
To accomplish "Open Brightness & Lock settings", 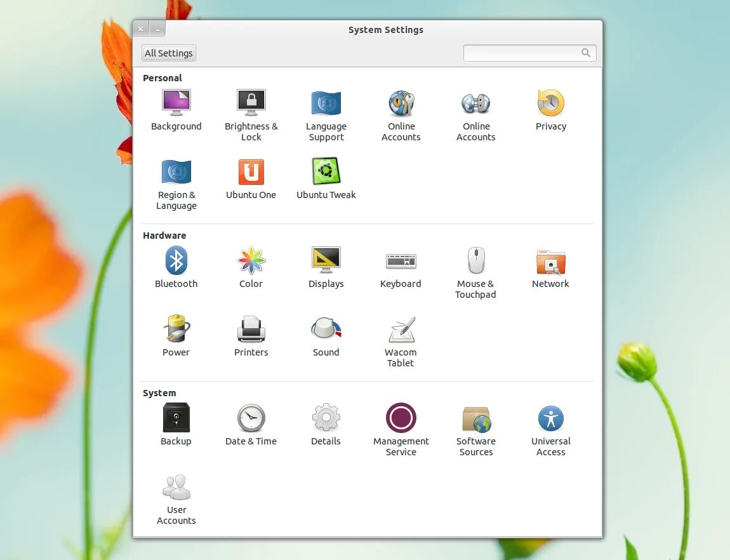I will tap(251, 102).
